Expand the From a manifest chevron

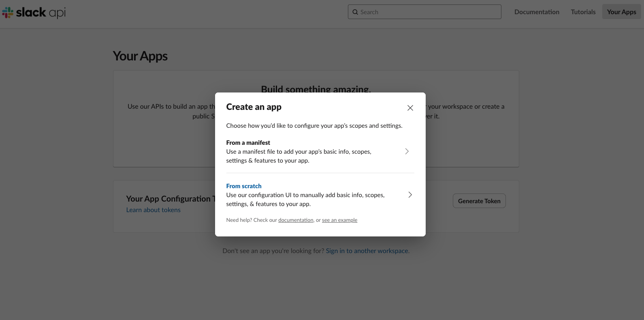click(x=407, y=151)
